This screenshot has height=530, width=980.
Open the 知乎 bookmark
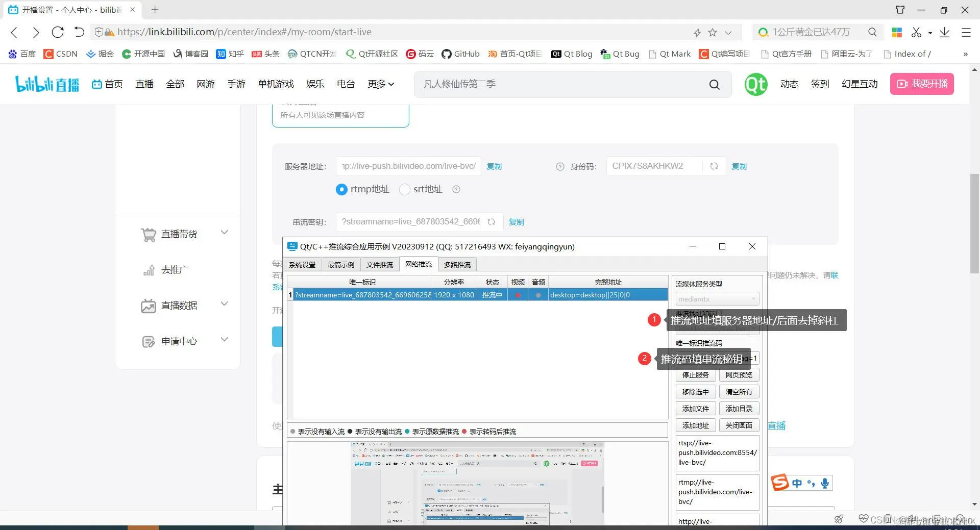[230, 54]
